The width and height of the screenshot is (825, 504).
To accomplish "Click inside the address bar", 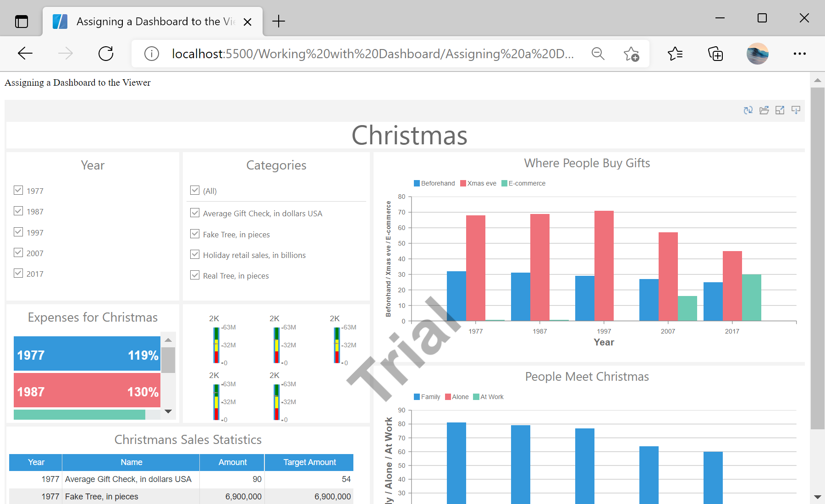I will (x=367, y=54).
